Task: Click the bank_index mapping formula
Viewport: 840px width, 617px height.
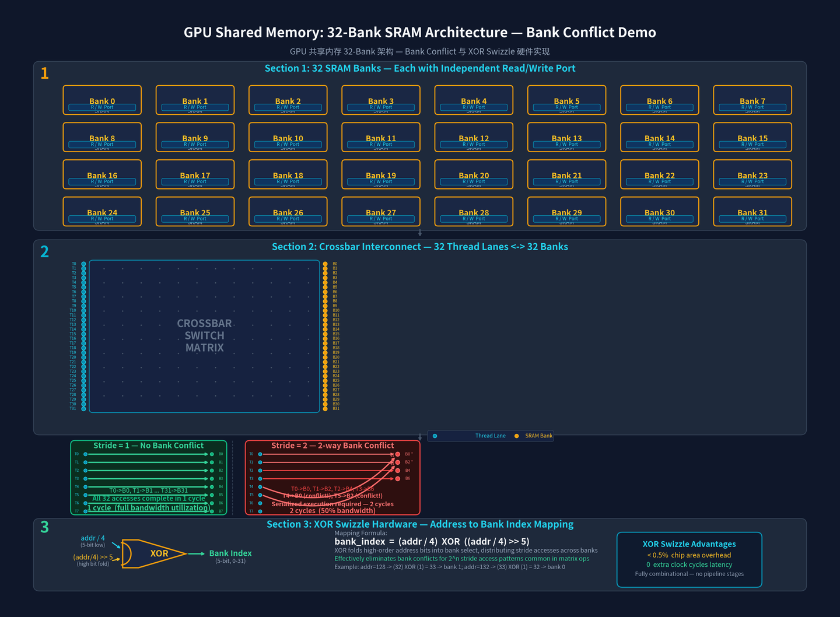Action: 432,542
